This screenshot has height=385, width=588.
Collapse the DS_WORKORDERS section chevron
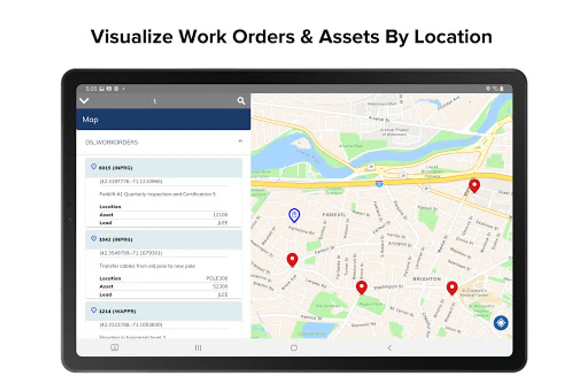point(240,141)
